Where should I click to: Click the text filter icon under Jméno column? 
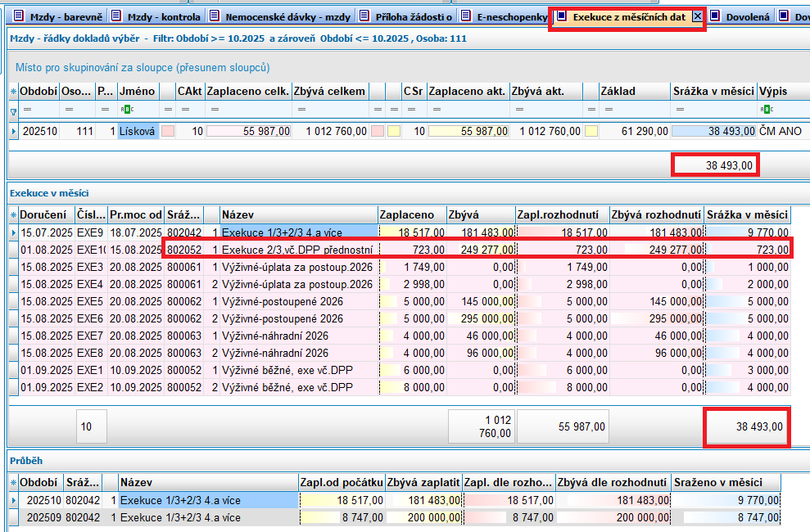click(125, 110)
